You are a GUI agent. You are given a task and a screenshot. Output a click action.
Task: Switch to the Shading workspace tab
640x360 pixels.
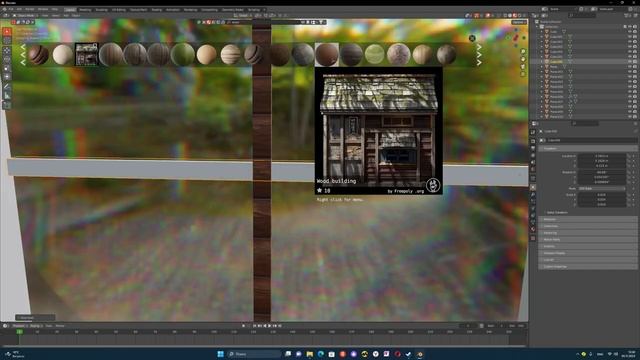(x=156, y=9)
